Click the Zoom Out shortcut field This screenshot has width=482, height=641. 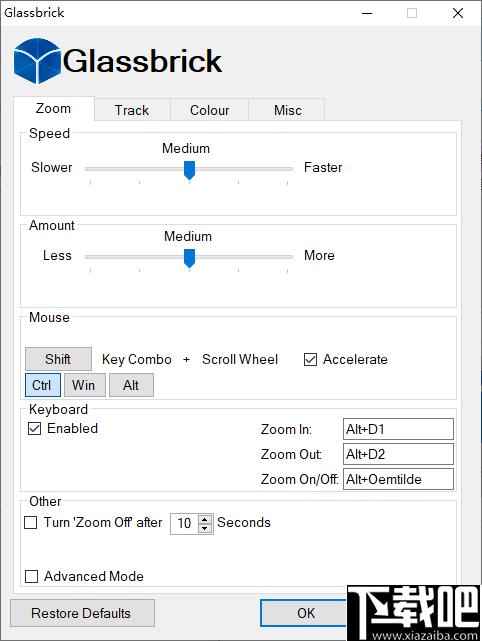pyautogui.click(x=398, y=454)
